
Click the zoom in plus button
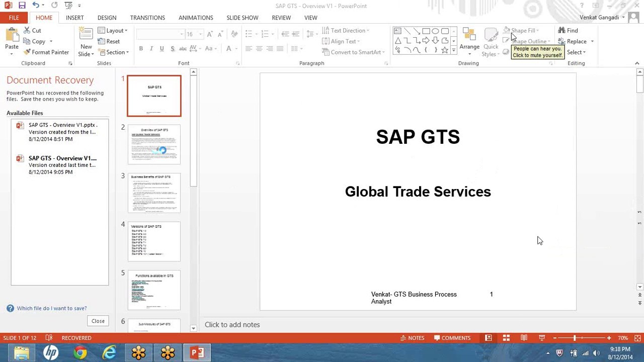[x=609, y=338]
